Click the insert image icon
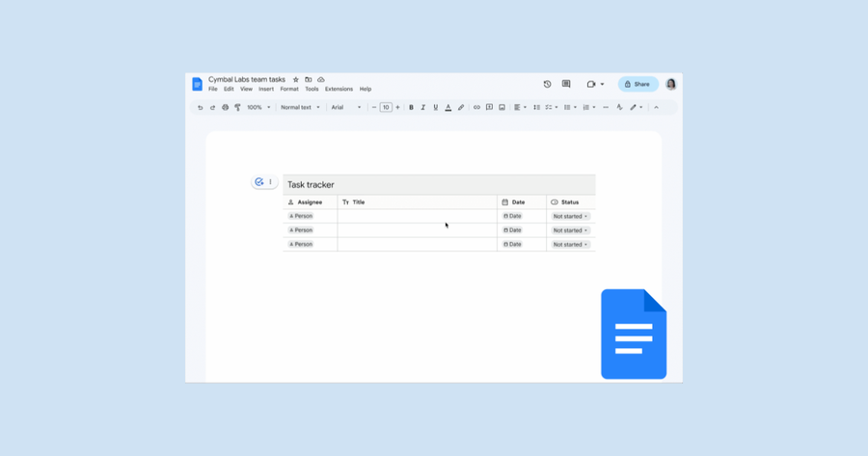The width and height of the screenshot is (868, 456). click(502, 107)
